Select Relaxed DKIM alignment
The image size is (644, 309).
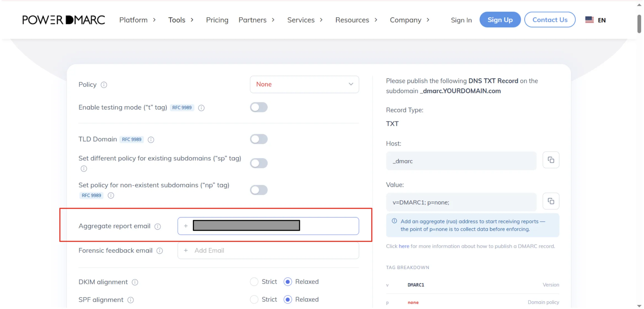288,282
